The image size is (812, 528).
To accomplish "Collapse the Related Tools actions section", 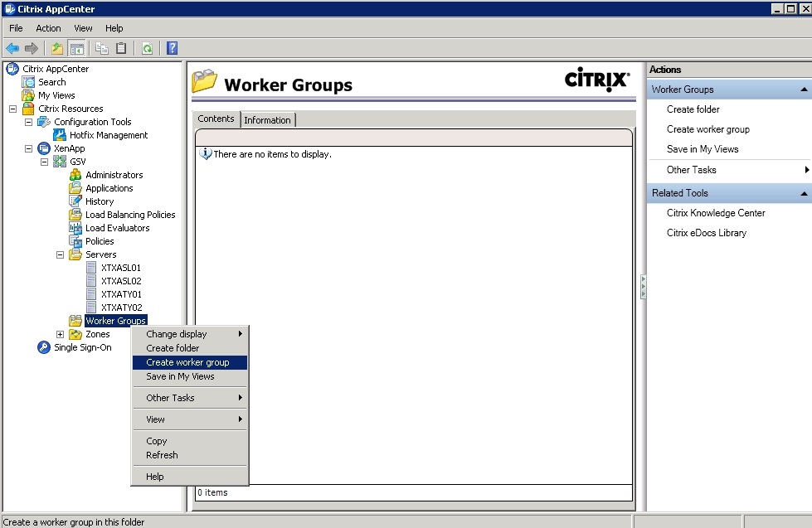I will pos(804,194).
